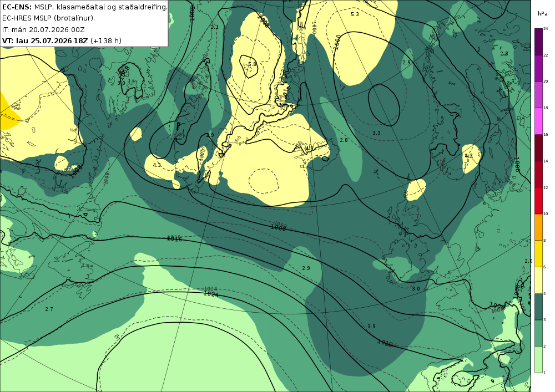
Task: Click the 2.7 spread label in southwest
Action: 49,309
